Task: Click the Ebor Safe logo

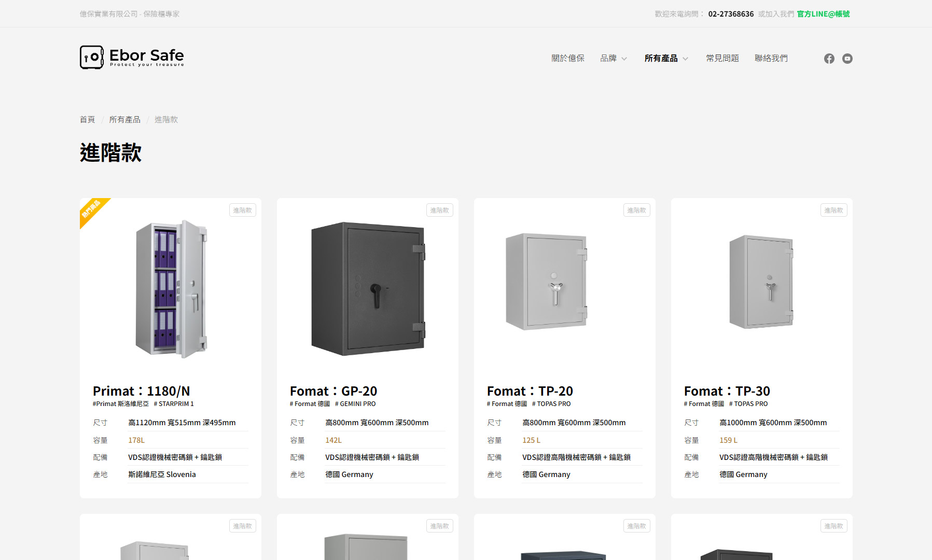Action: click(x=132, y=57)
